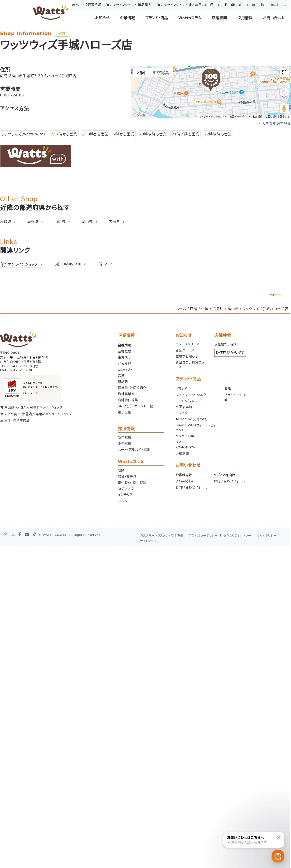The height and width of the screenshot is (868, 291).
Task: Jump back up with Page Top arrow
Action: pos(277,294)
